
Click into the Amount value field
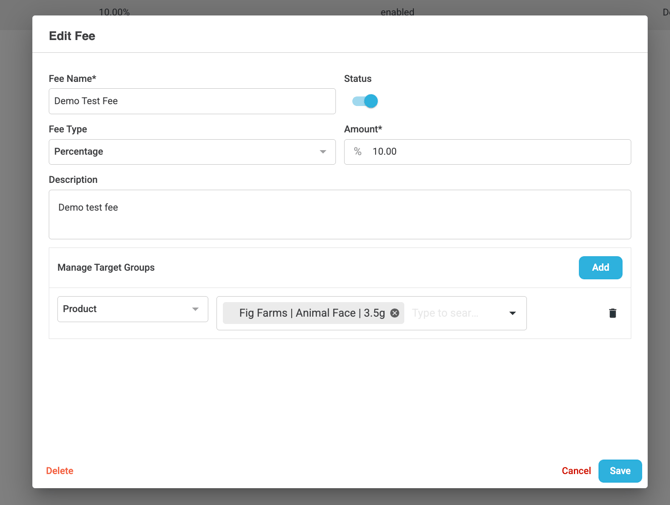(x=495, y=152)
